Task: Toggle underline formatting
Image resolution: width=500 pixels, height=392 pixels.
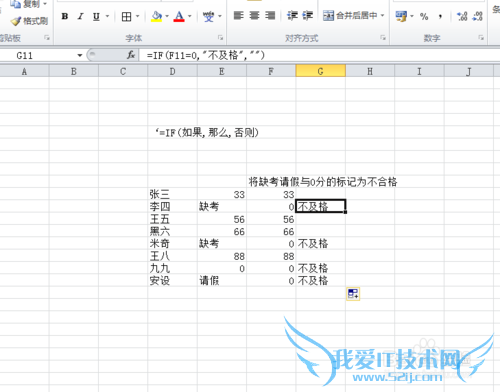Action: pos(96,16)
